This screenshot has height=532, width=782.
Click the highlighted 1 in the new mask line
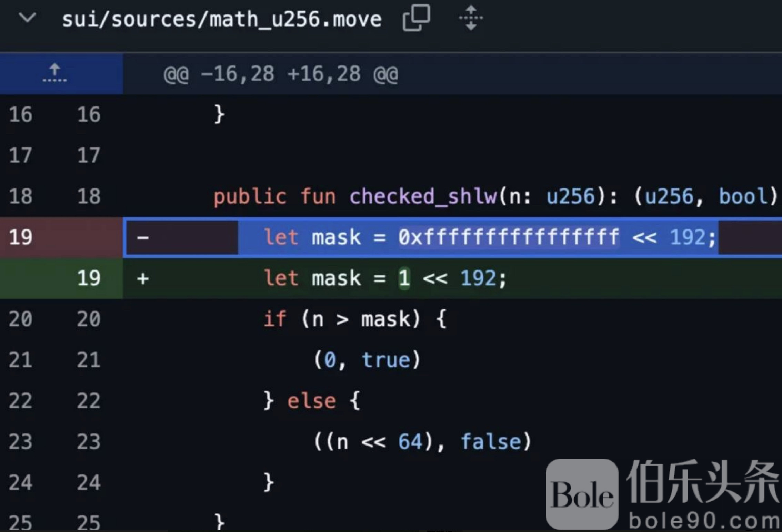[x=404, y=278]
